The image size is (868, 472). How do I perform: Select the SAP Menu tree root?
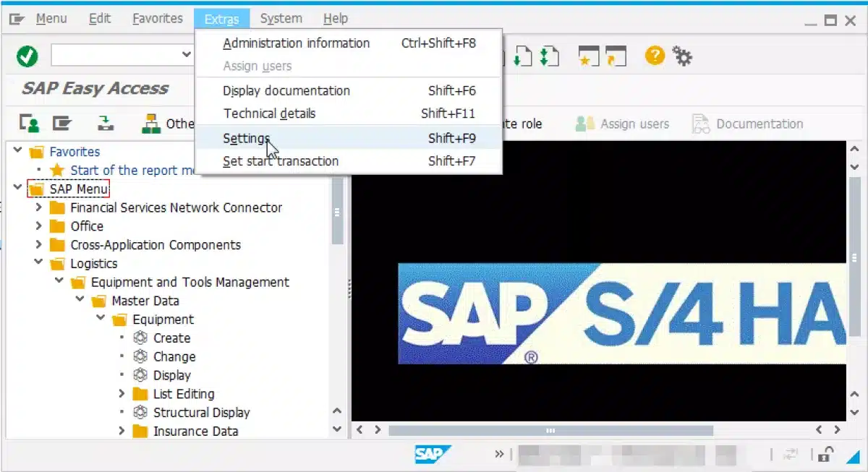point(78,189)
